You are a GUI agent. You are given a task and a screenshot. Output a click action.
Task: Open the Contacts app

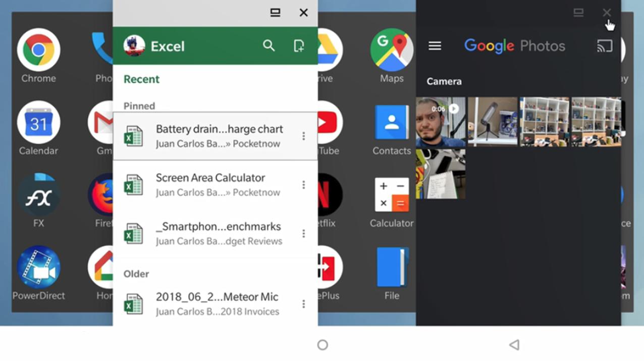point(392,122)
